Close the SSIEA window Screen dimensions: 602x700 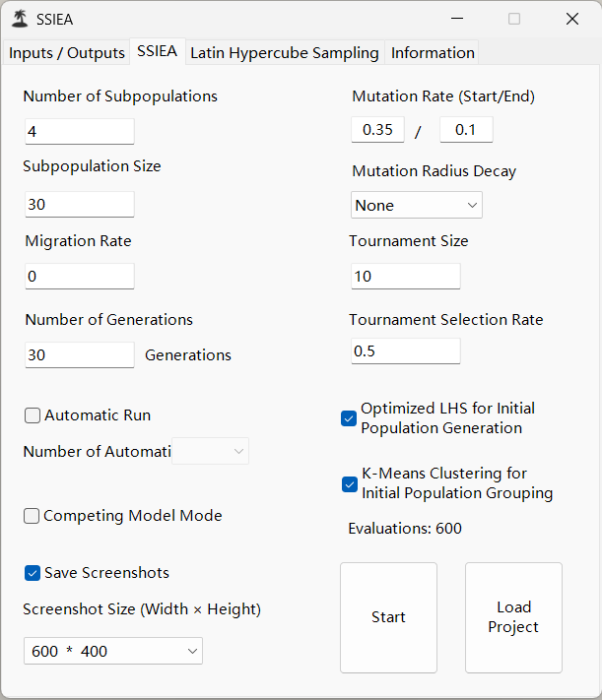click(x=572, y=19)
